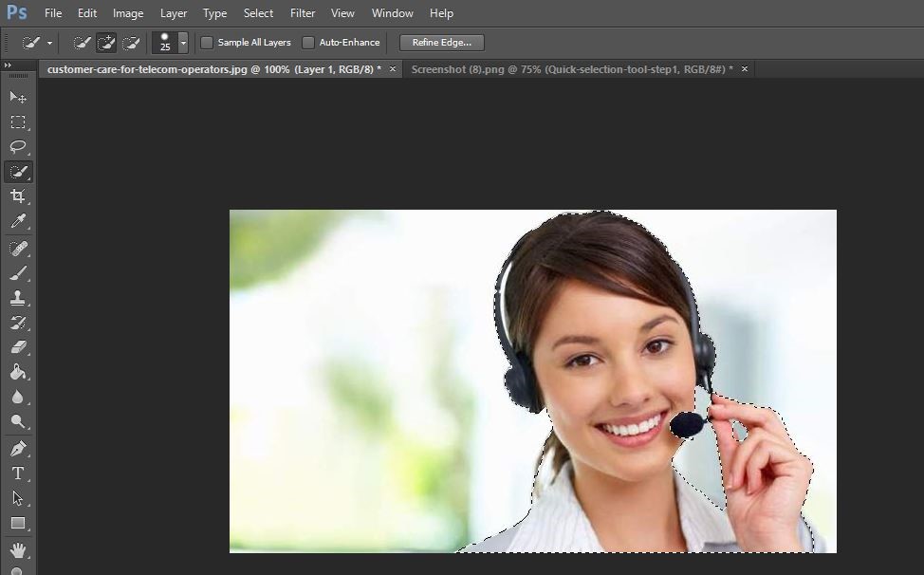Click the woman photo on canvas
Image resolution: width=924 pixels, height=575 pixels.
533,381
